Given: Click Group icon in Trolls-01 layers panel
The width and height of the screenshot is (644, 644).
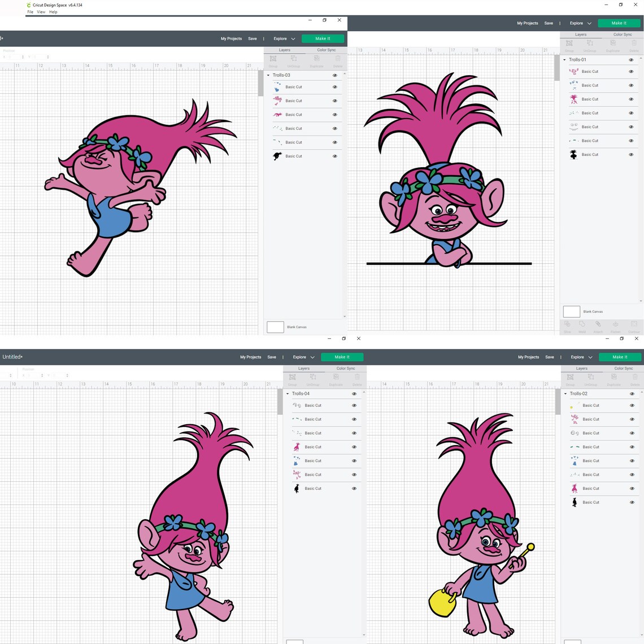Looking at the screenshot, I should pos(569,43).
